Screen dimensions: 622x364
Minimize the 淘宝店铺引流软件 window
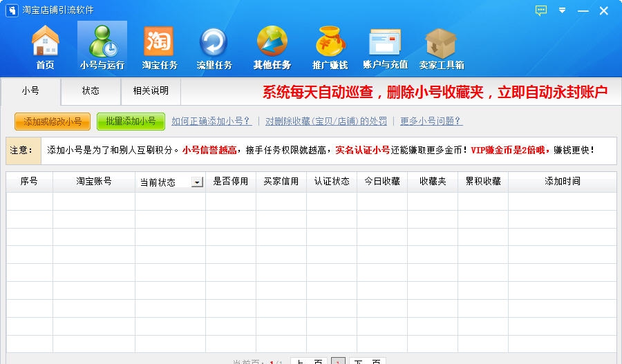click(x=583, y=11)
